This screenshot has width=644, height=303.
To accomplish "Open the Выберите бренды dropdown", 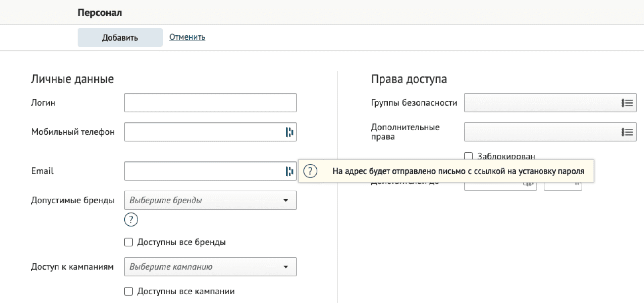I will [210, 200].
